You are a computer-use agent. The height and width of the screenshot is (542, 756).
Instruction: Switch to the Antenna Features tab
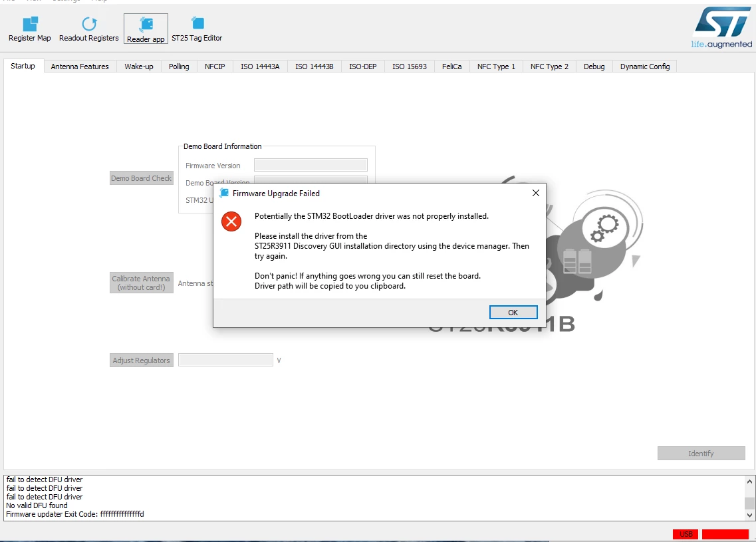click(x=80, y=67)
